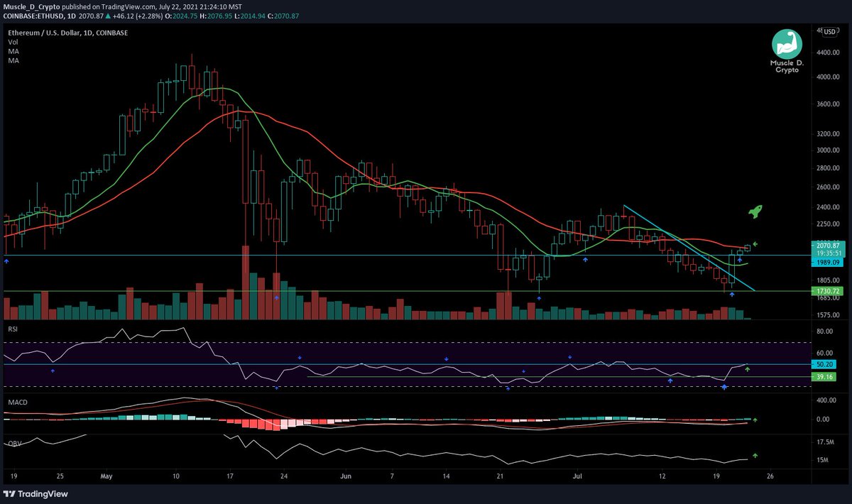
Task: Select the green rocket drawing on chart
Action: tap(756, 211)
